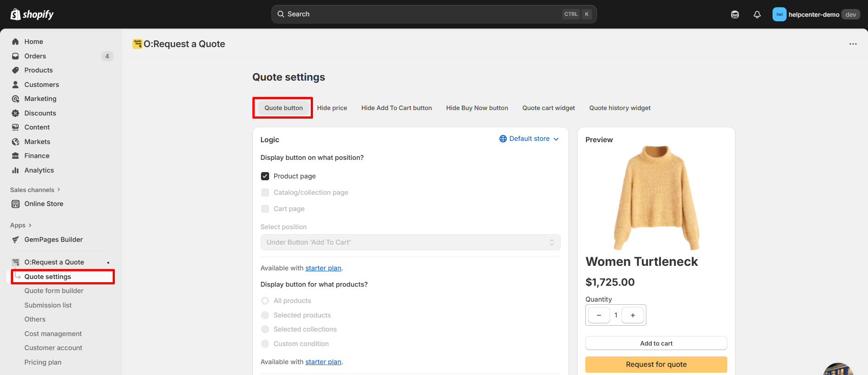Click the first starter plan link
Screen dimensions: 868x375
tap(323, 268)
